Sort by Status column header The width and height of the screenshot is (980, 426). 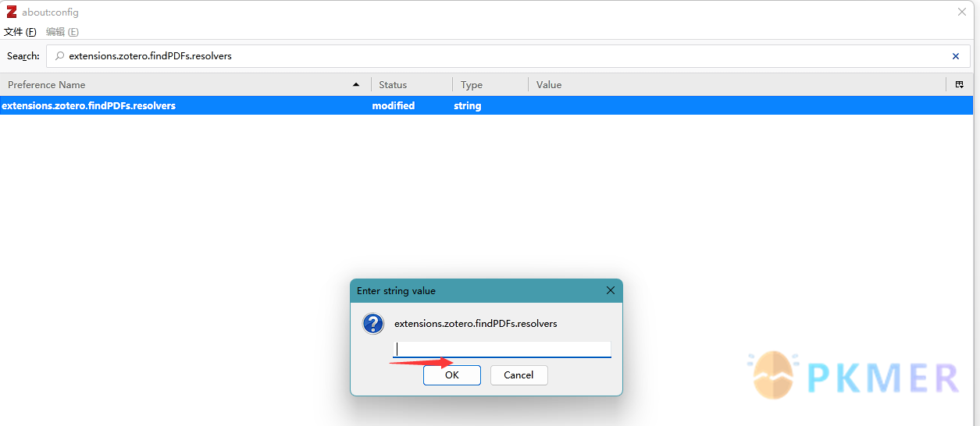pos(412,84)
